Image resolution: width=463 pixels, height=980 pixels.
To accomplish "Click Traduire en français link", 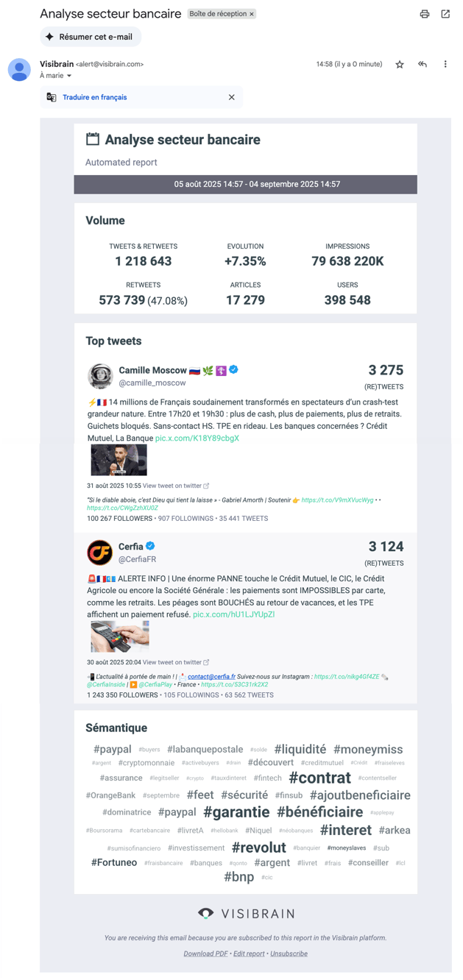I will point(94,97).
